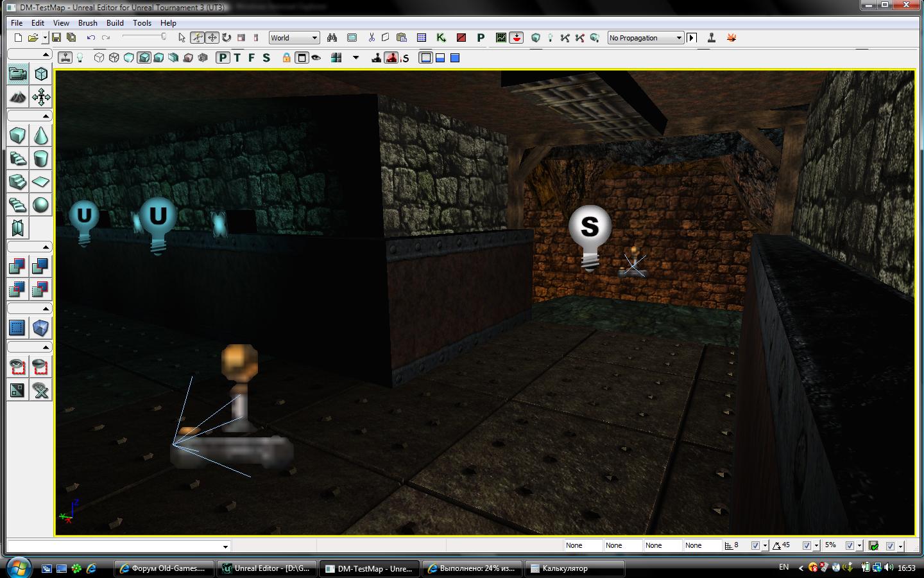Image resolution: width=924 pixels, height=578 pixels.
Task: Open the viewport options dropdown arrow
Action: pyautogui.click(x=356, y=58)
